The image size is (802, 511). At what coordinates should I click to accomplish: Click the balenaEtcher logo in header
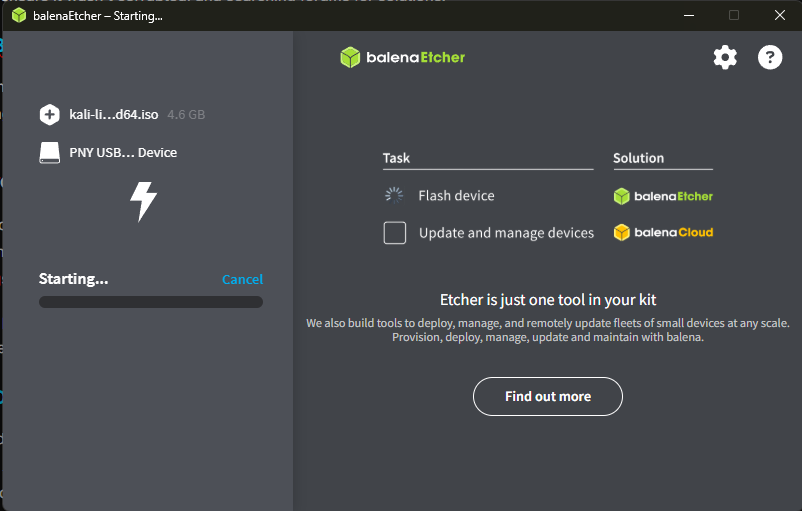(403, 57)
